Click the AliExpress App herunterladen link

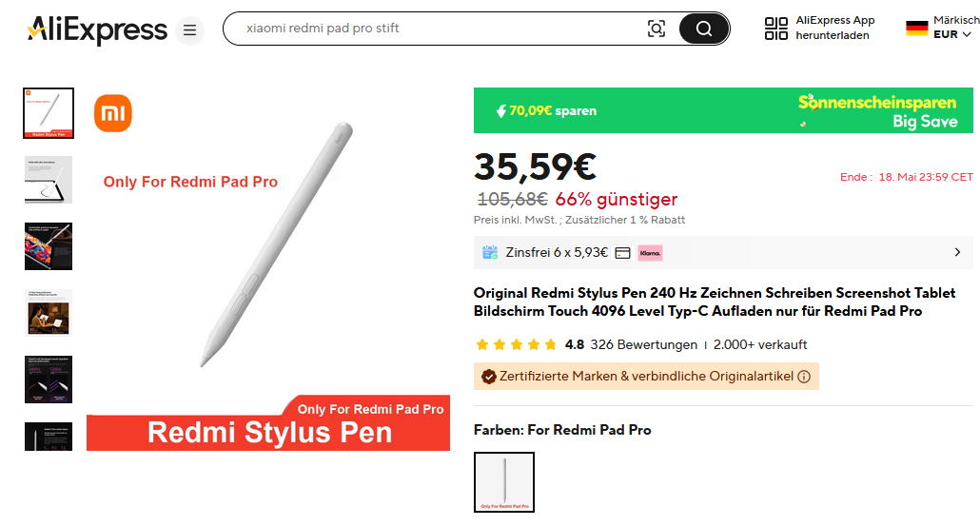pyautogui.click(x=834, y=29)
